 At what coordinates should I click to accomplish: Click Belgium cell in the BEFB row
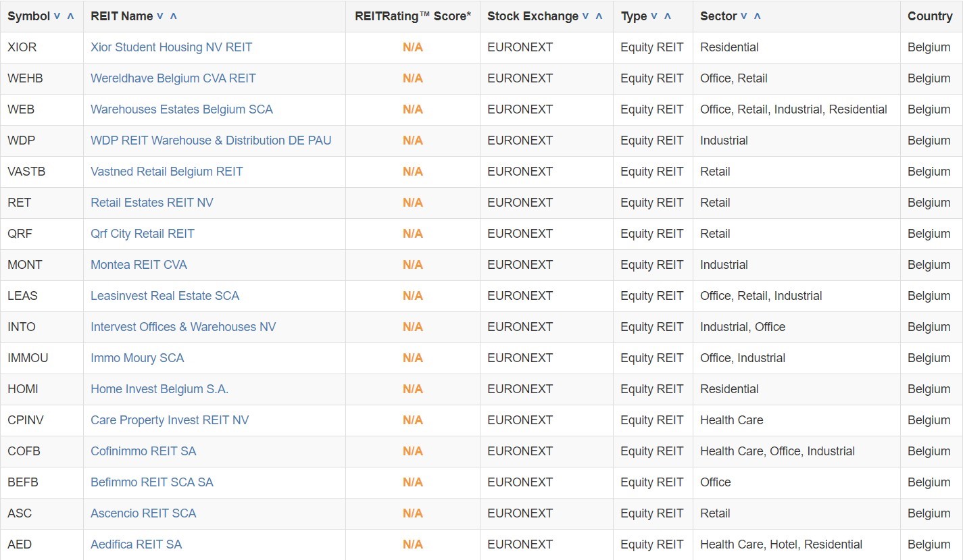(x=931, y=482)
